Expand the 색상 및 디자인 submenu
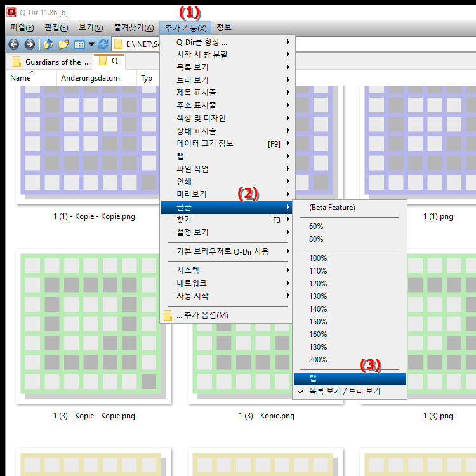Viewport: 476px width, 476px height. (x=227, y=118)
